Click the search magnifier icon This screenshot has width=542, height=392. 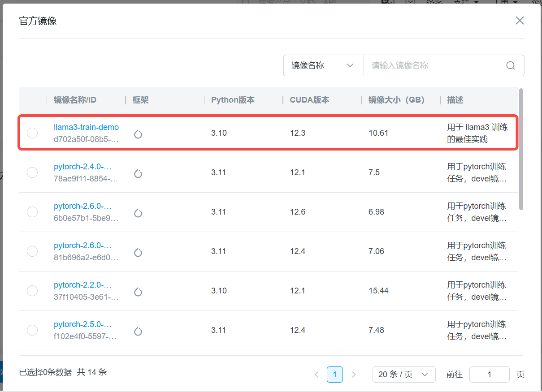(510, 65)
